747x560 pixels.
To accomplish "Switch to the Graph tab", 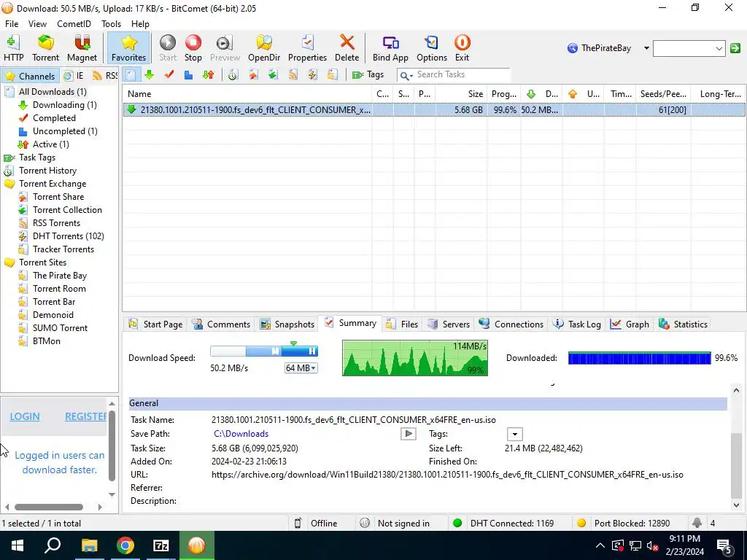I will point(630,324).
